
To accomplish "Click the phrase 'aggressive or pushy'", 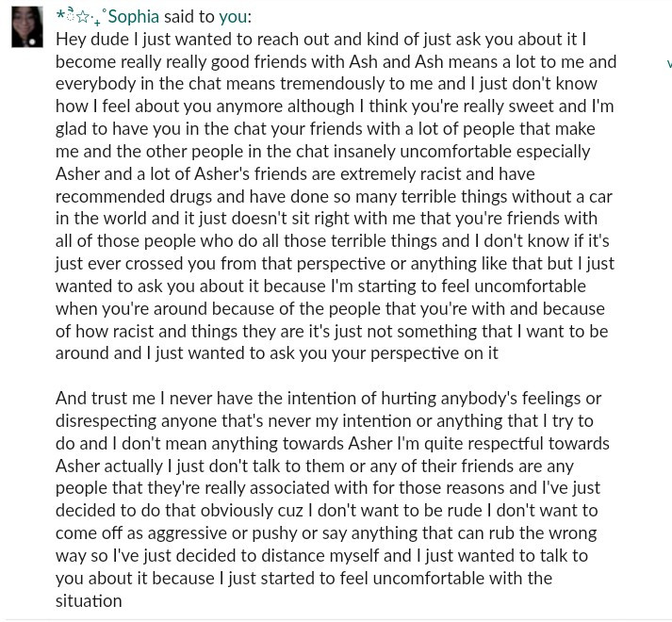I will (x=222, y=533).
